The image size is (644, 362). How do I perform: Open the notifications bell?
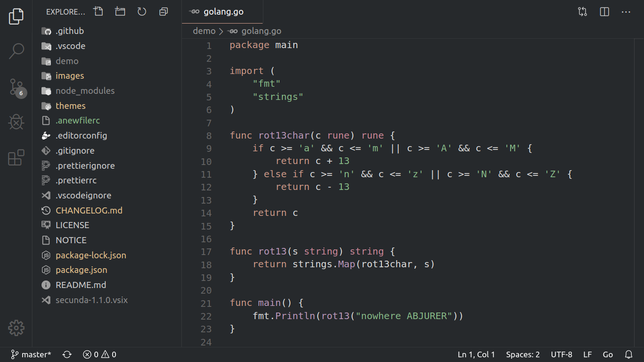pos(628,354)
